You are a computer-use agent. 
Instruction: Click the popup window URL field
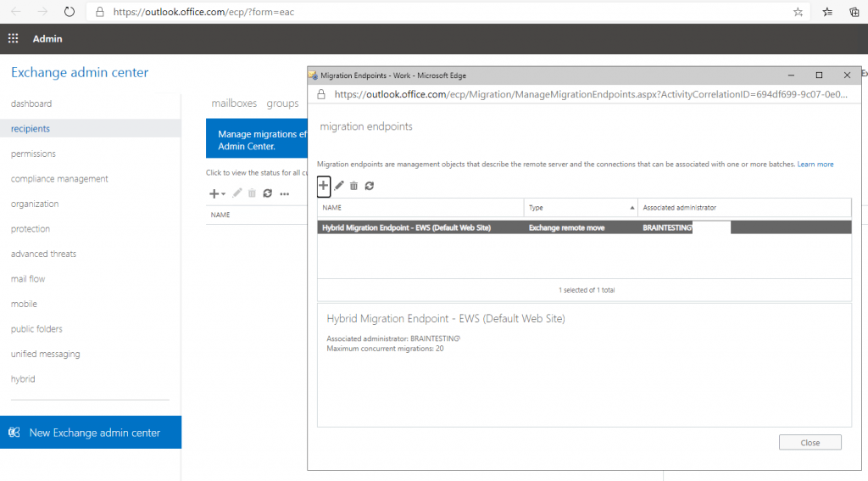click(591, 94)
